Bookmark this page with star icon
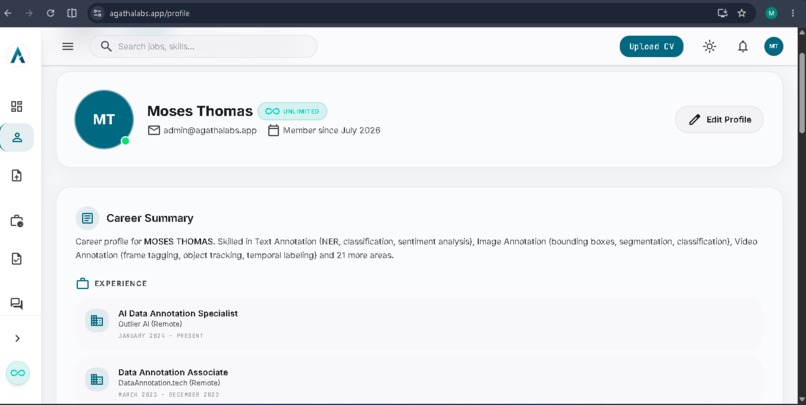 click(741, 13)
